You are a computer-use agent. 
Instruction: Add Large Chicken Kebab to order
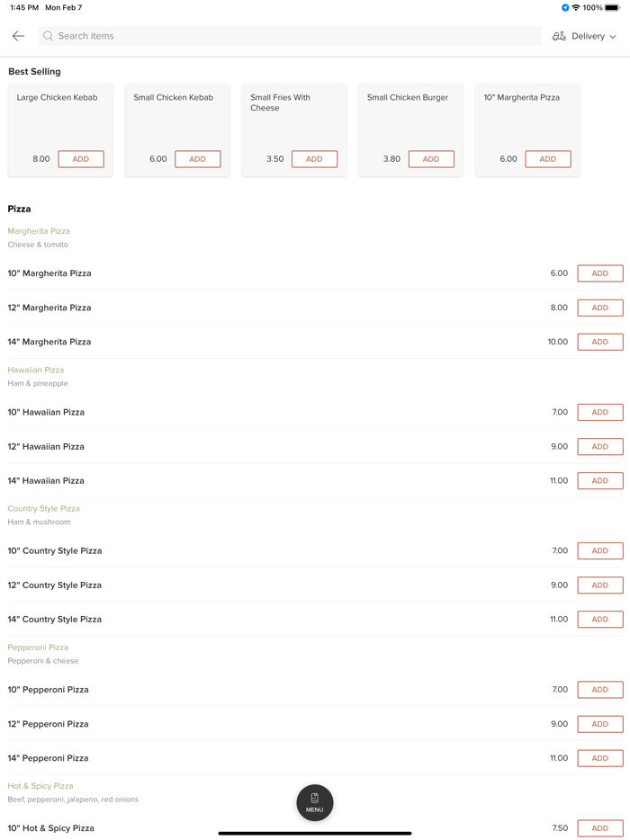tap(81, 159)
